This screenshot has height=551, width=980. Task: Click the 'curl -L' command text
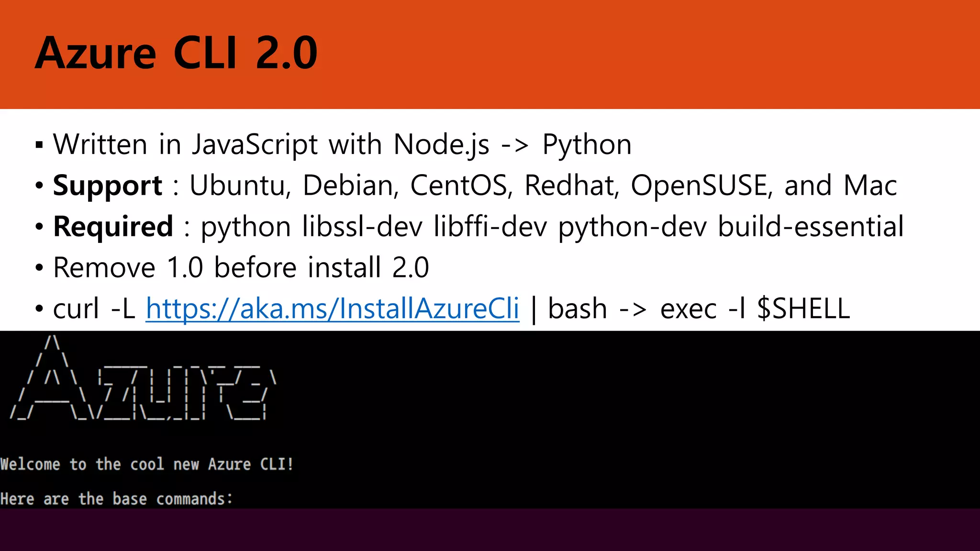coord(94,309)
